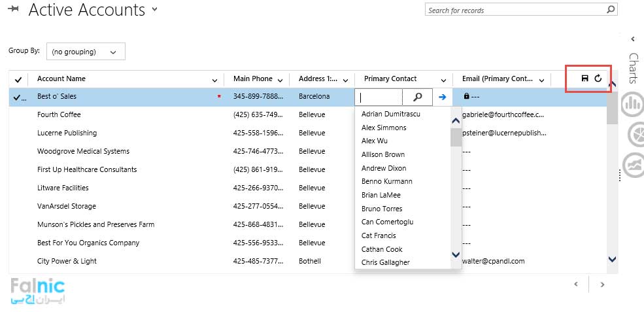Click the 425-485-7377 phone cell
The height and width of the screenshot is (312, 644).
click(x=258, y=261)
